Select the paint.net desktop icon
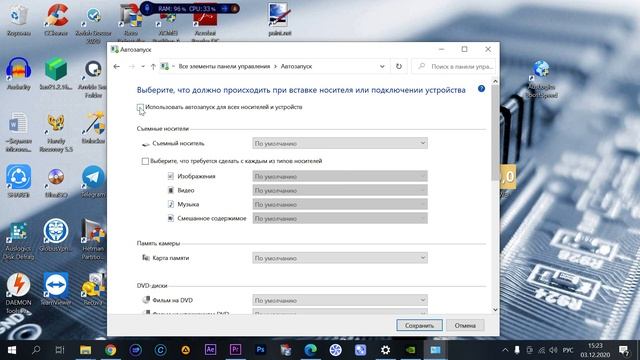 tap(280, 20)
